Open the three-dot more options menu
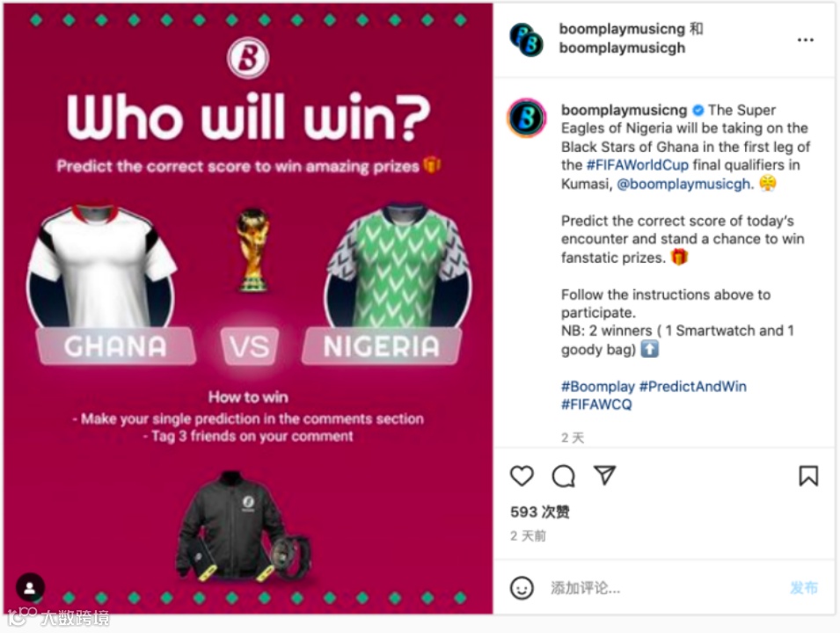840x633 pixels. (x=805, y=40)
